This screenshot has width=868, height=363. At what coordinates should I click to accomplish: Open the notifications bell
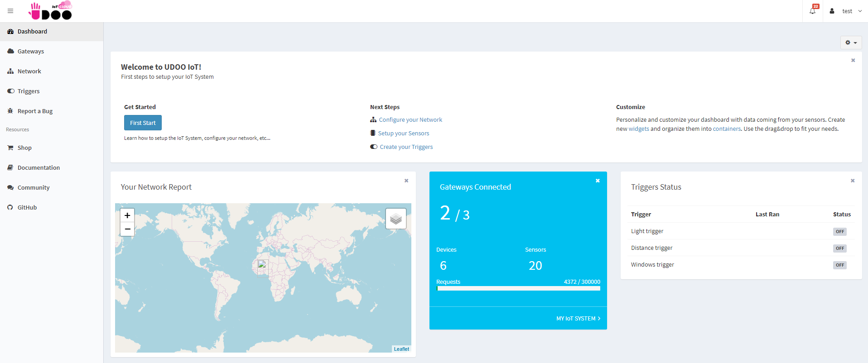[813, 11]
